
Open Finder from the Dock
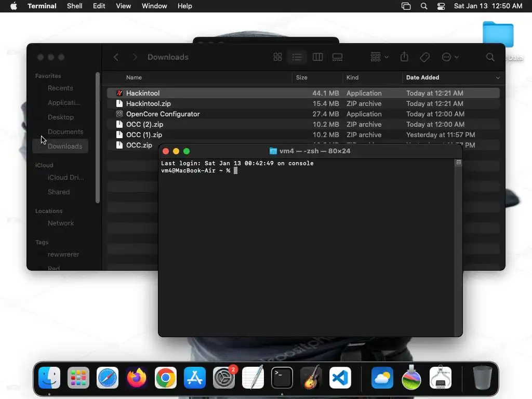pyautogui.click(x=49, y=378)
